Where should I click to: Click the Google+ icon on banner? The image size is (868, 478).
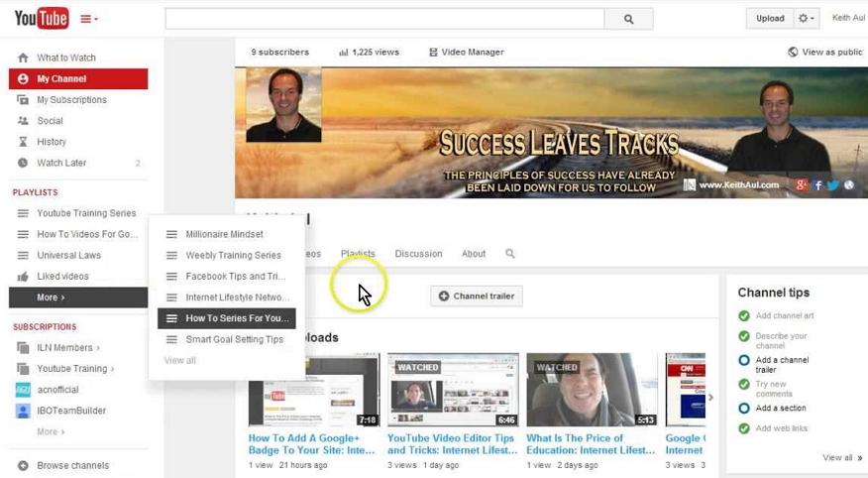pos(801,185)
